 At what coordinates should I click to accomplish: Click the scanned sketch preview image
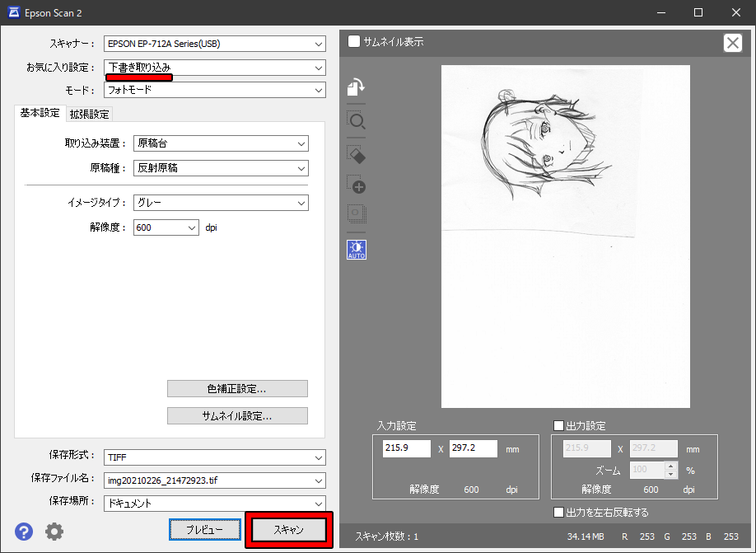pos(566,237)
